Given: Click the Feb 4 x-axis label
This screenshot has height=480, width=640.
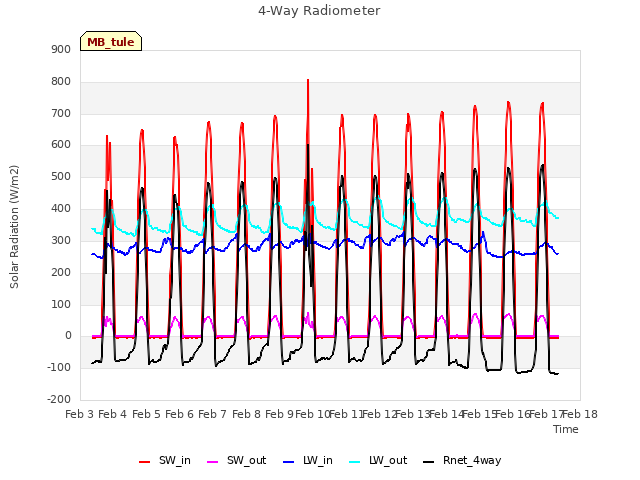Looking at the screenshot, I should [x=113, y=414].
